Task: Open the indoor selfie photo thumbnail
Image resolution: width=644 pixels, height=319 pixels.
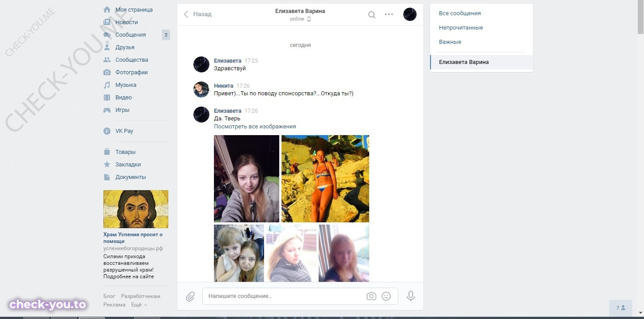Action: tap(247, 179)
